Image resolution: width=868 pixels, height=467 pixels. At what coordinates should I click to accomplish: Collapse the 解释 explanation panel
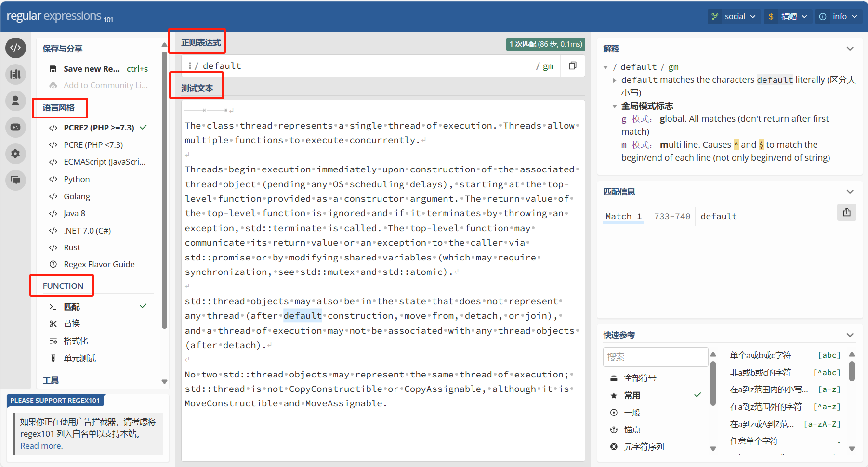coord(850,49)
